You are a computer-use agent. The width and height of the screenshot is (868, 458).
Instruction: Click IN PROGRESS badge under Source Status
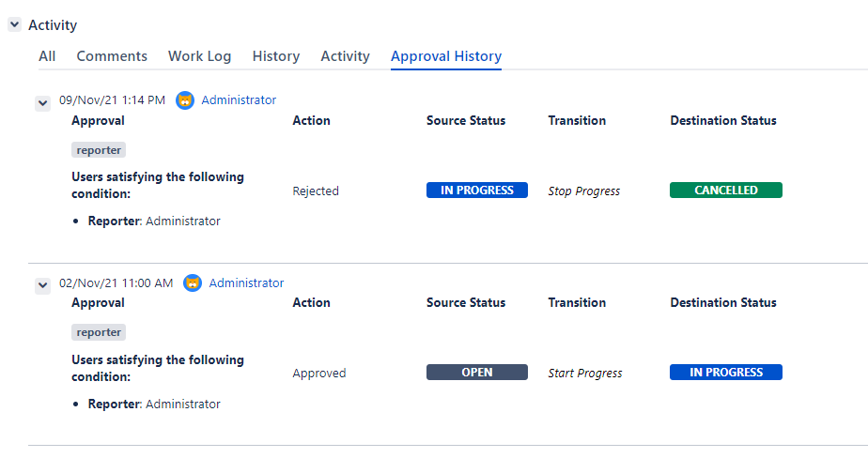tap(477, 191)
